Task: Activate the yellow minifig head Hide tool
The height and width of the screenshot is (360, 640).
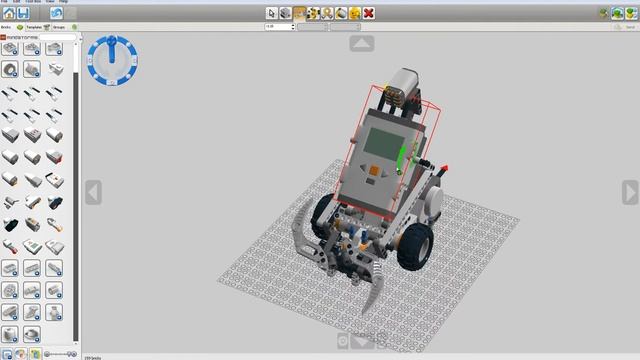Action: [355, 13]
